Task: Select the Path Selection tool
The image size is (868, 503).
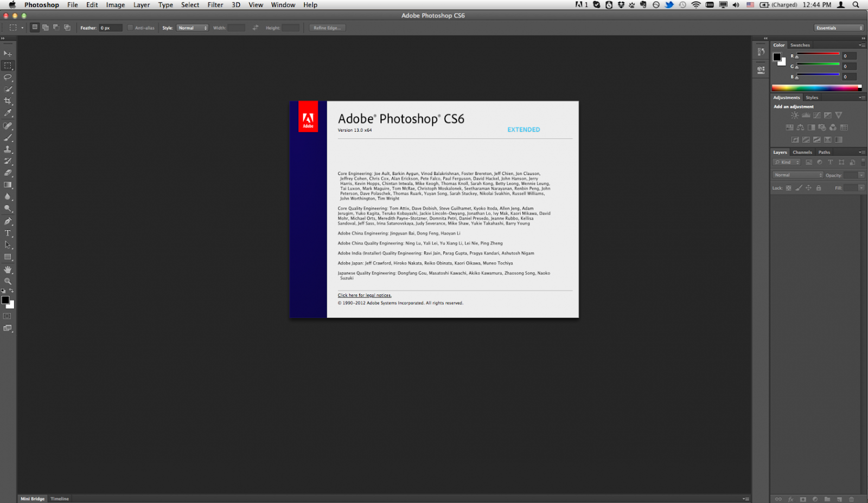Action: (x=8, y=246)
